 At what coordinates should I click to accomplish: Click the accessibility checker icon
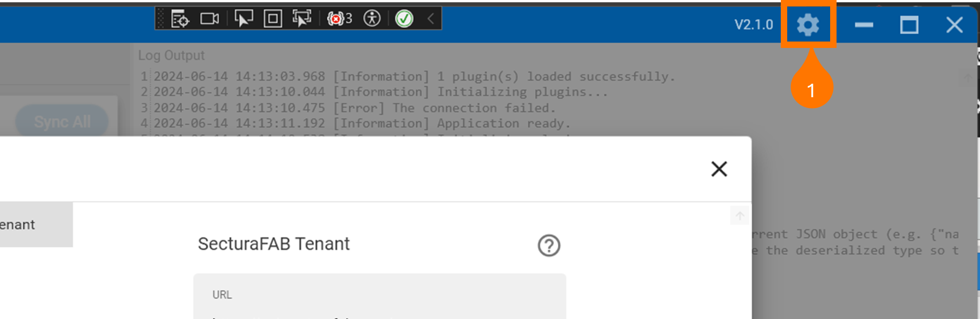coord(372,19)
